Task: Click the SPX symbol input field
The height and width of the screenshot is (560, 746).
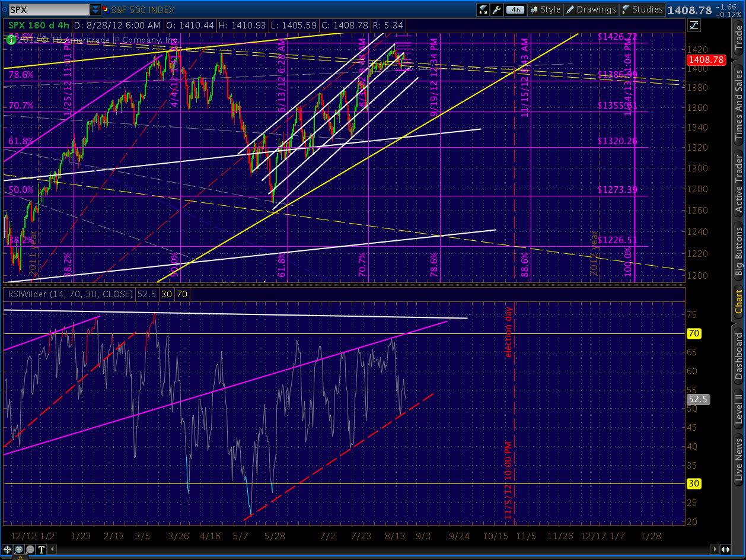Action: pyautogui.click(x=48, y=10)
